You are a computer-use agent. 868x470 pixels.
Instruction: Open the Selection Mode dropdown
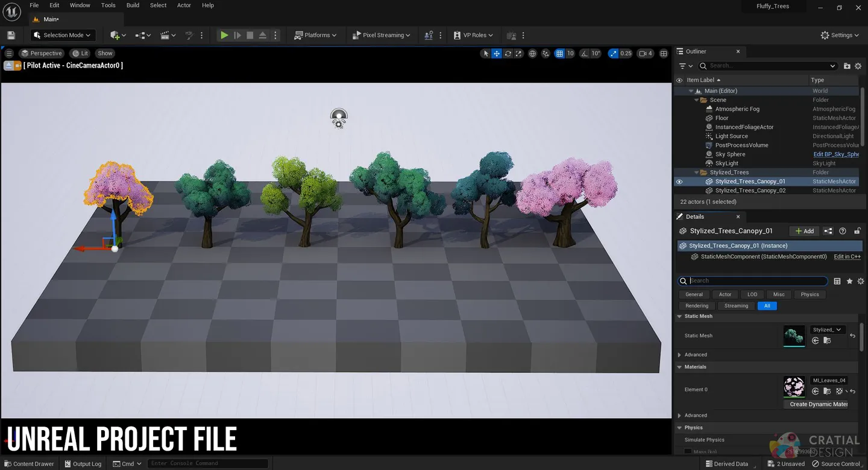click(63, 35)
